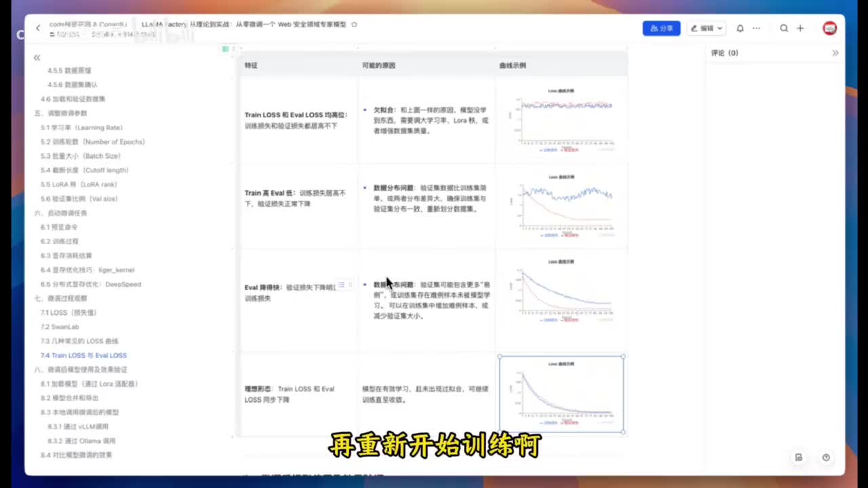Open 7.3 几种常见的 LOSS 曲线
The height and width of the screenshot is (488, 868).
79,341
